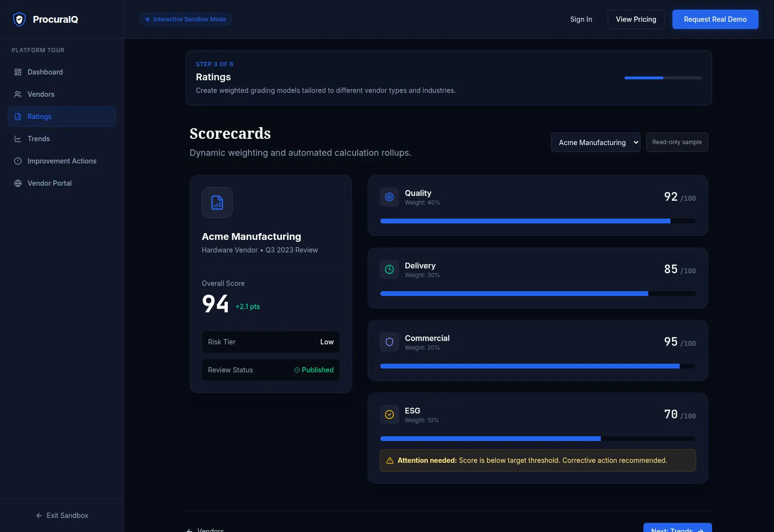
Task: Click the Published status text
Action: (318, 370)
